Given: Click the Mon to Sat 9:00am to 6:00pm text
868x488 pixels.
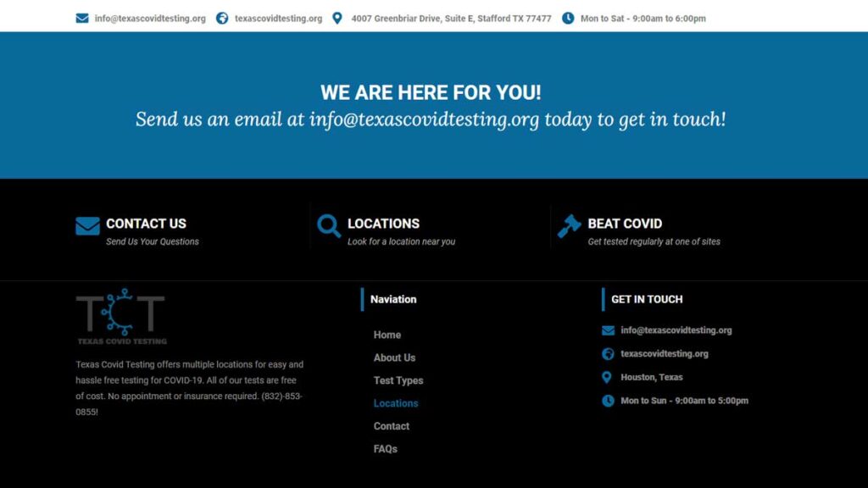Looking at the screenshot, I should tap(643, 19).
